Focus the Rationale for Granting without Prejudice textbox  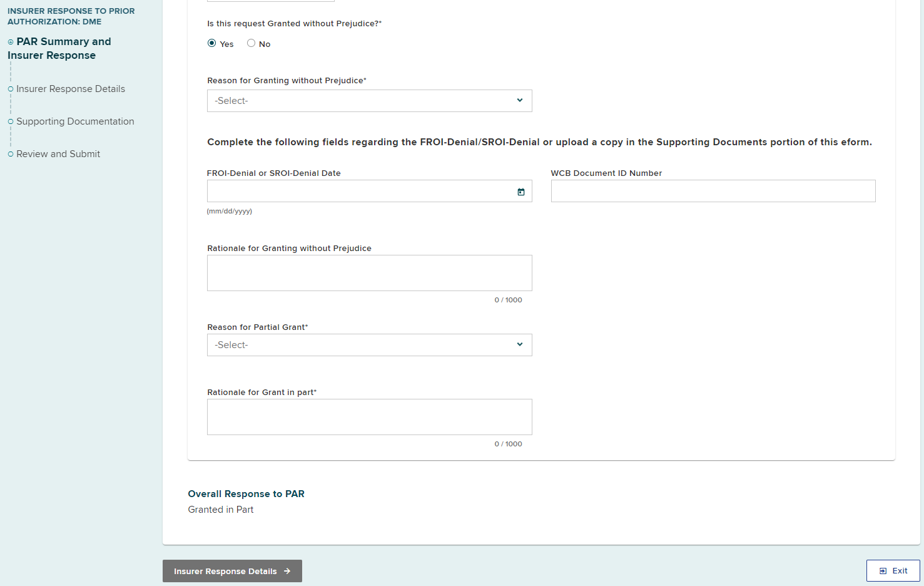click(369, 273)
